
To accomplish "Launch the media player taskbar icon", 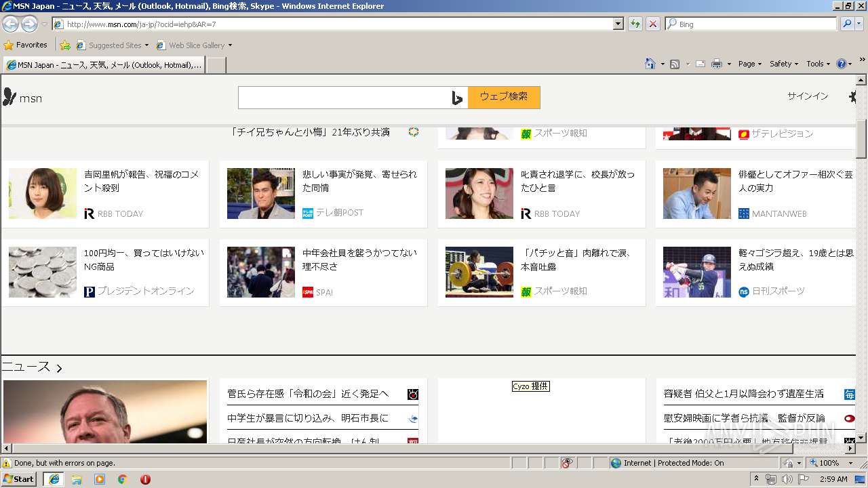I will coord(100,479).
